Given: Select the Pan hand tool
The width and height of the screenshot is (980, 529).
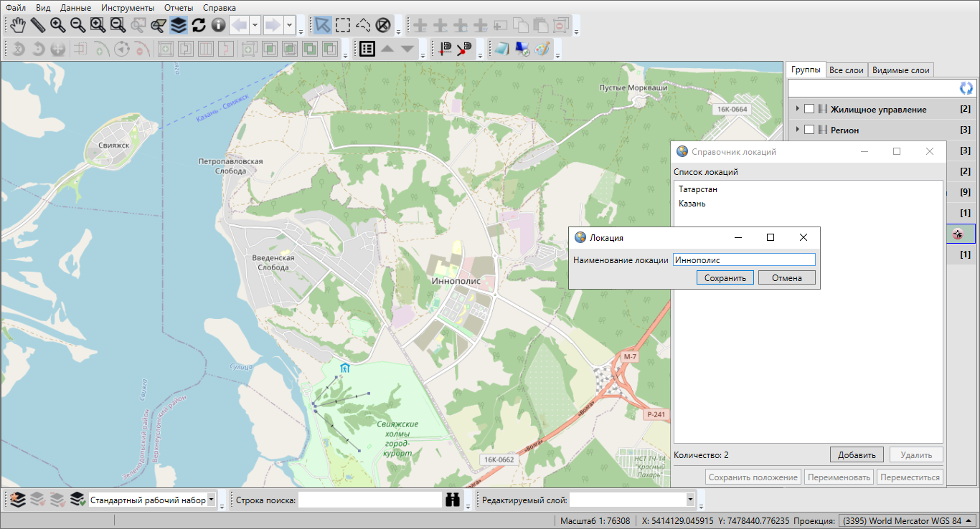Looking at the screenshot, I should pos(18,25).
